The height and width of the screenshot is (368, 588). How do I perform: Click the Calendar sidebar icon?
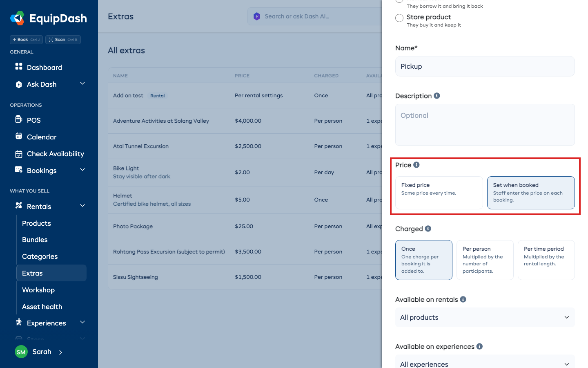[19, 136]
